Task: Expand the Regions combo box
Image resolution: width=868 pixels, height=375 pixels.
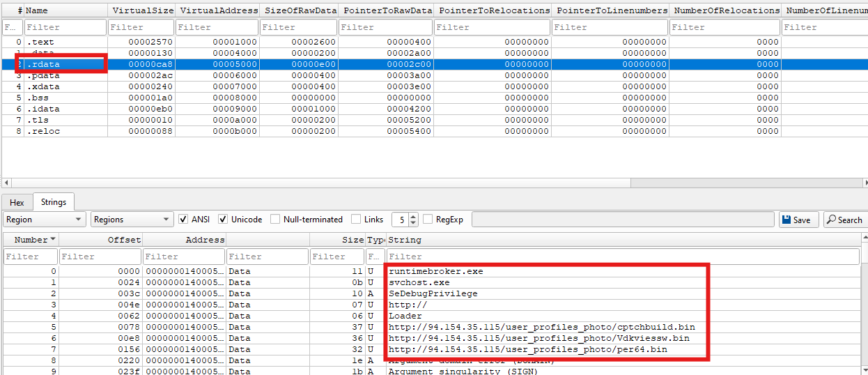Action: tap(132, 220)
